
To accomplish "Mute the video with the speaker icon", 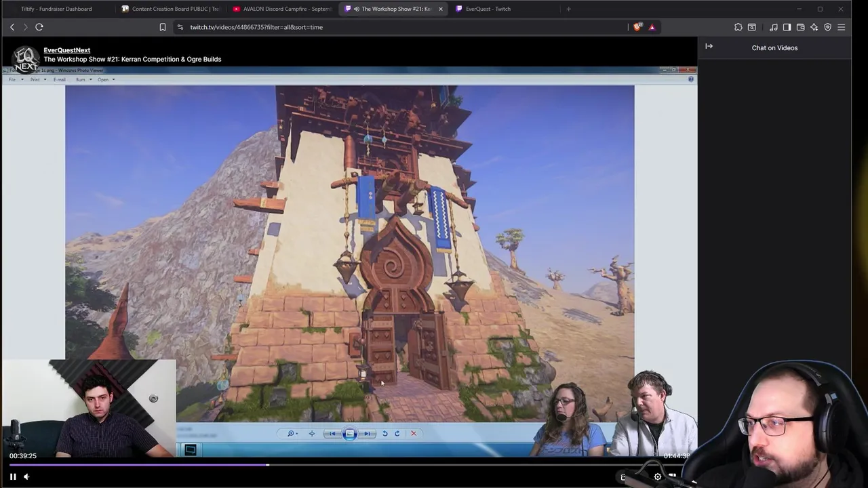I will tap(27, 476).
